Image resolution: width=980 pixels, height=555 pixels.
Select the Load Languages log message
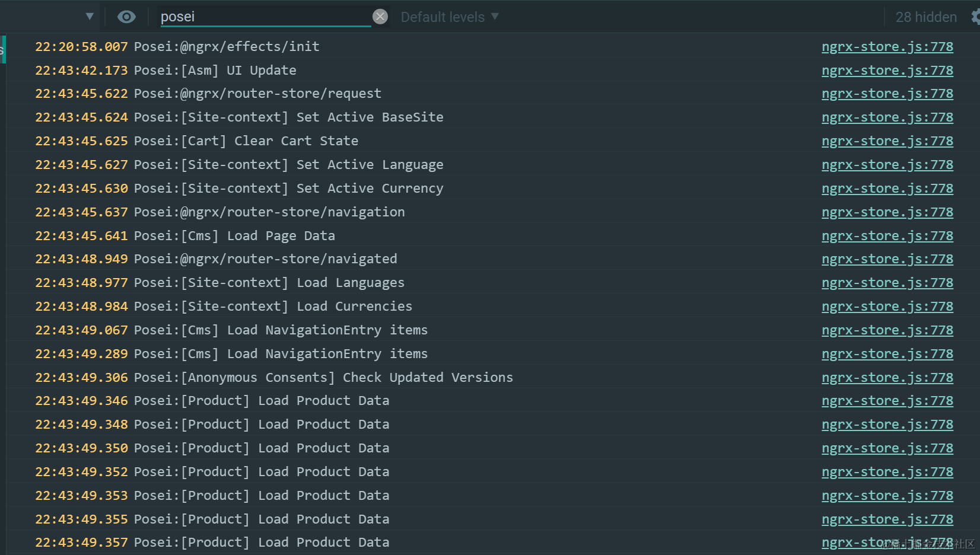click(269, 283)
